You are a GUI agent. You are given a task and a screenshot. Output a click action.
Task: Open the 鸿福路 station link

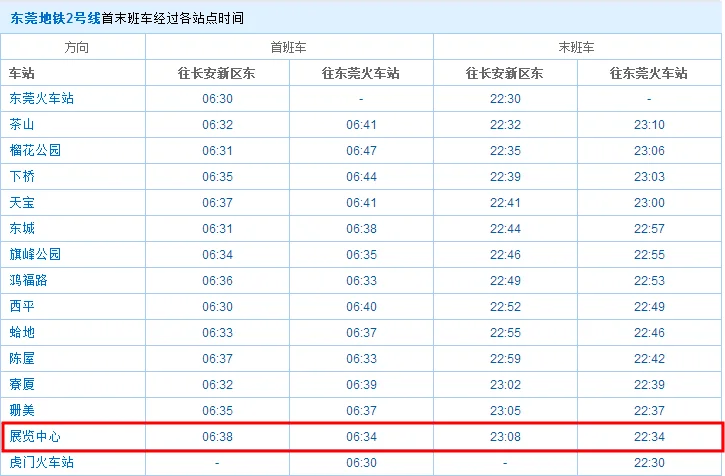pyautogui.click(x=28, y=280)
